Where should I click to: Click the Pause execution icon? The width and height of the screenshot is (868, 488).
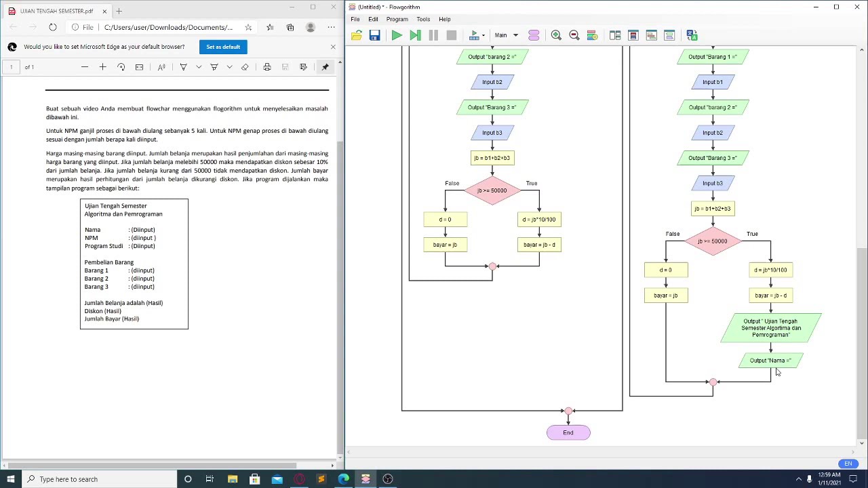[x=433, y=35]
